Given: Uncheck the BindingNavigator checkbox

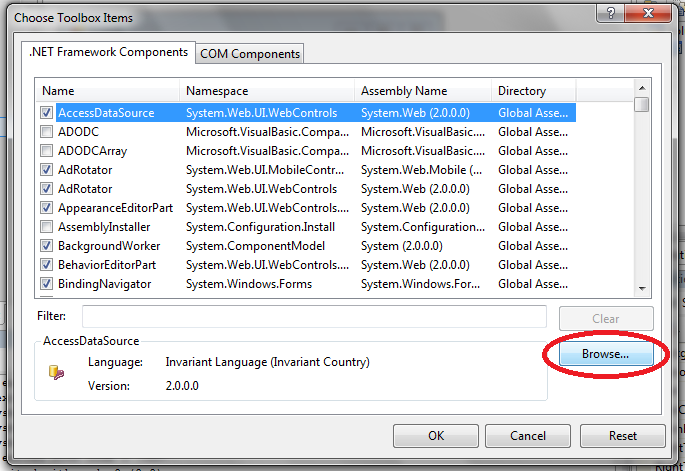Looking at the screenshot, I should (46, 284).
